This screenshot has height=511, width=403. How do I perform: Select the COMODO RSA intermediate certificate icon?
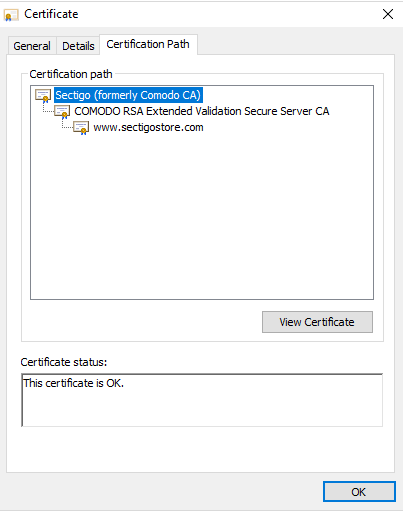pyautogui.click(x=62, y=112)
